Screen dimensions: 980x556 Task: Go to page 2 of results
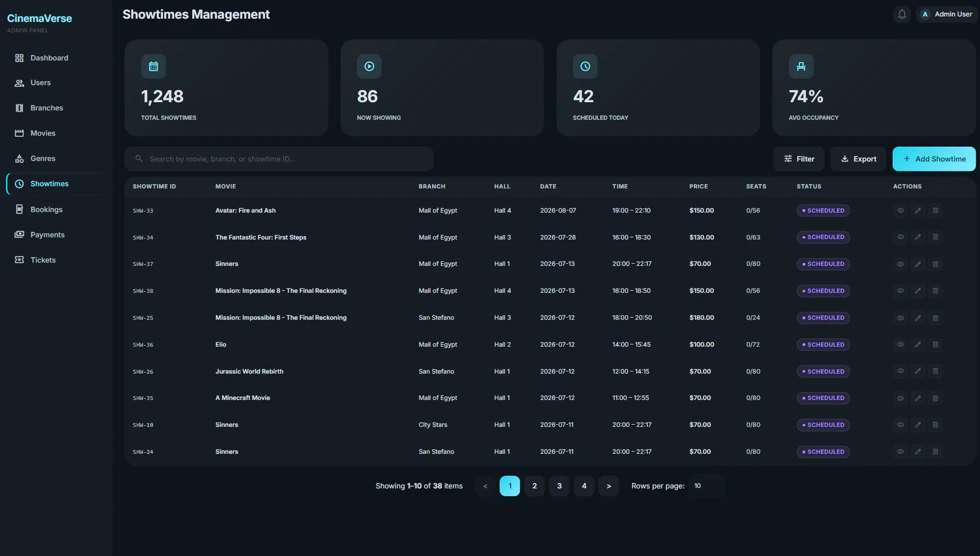tap(534, 486)
